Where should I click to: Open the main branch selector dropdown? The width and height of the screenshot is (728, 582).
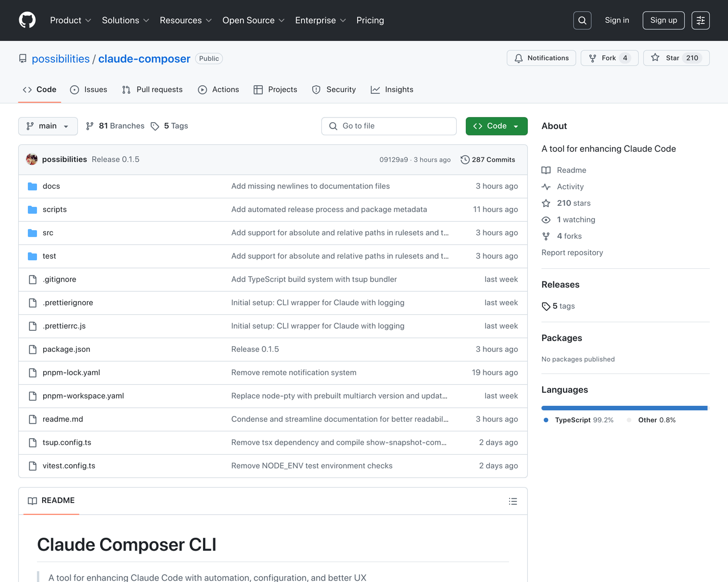tap(48, 126)
